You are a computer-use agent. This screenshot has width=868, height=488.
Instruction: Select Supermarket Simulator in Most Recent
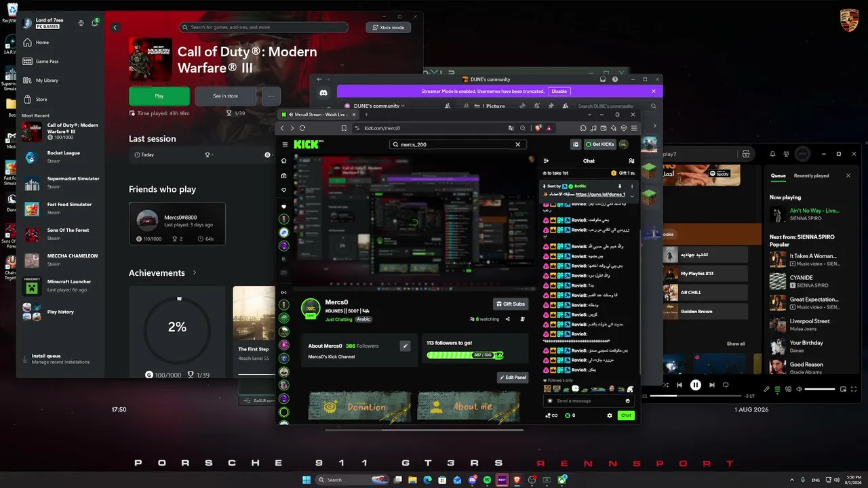tap(61, 183)
